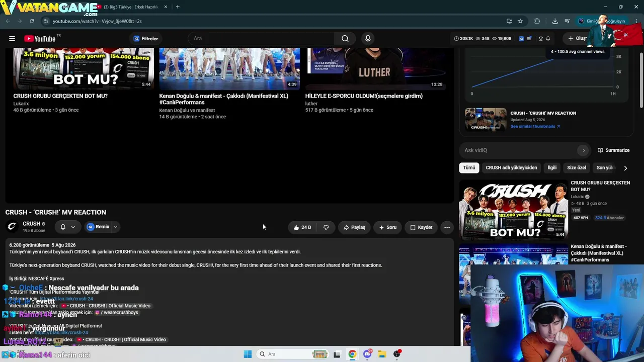Open the Kenan Doğulu & manifest Çakkıdı thumbnail
The width and height of the screenshot is (644, 362).
[x=229, y=69]
